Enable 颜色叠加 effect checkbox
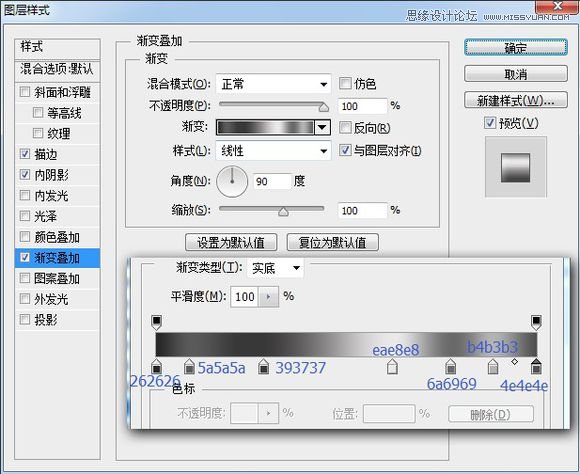 click(25, 236)
